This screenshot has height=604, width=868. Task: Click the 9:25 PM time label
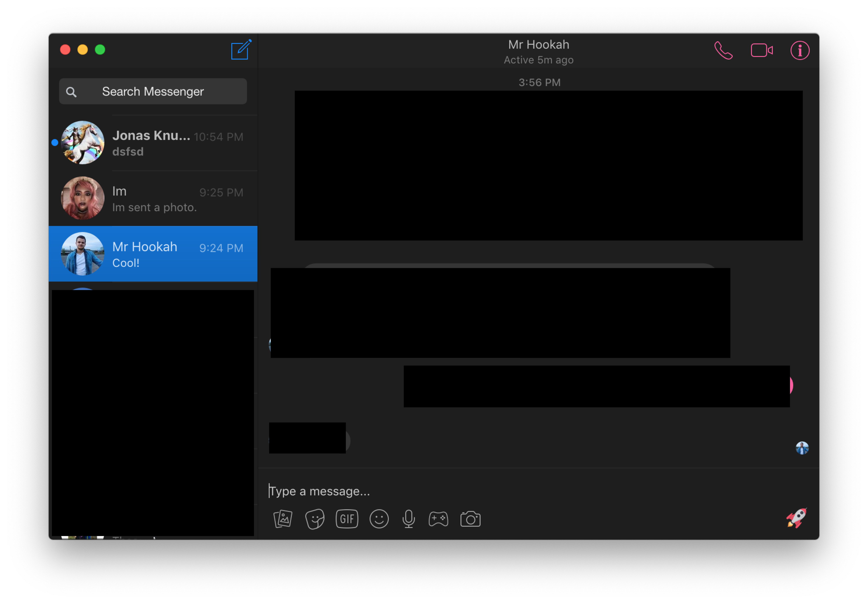221,192
